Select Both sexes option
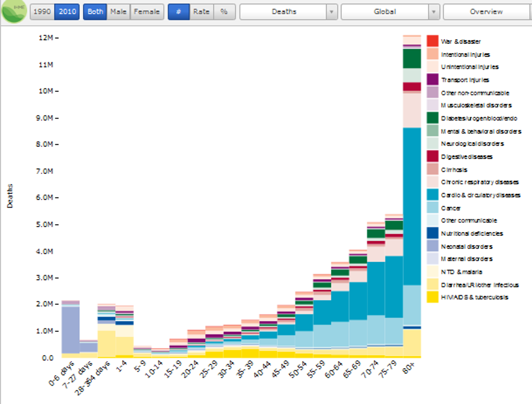Image resolution: width=532 pixels, height=404 pixels. pyautogui.click(x=95, y=11)
